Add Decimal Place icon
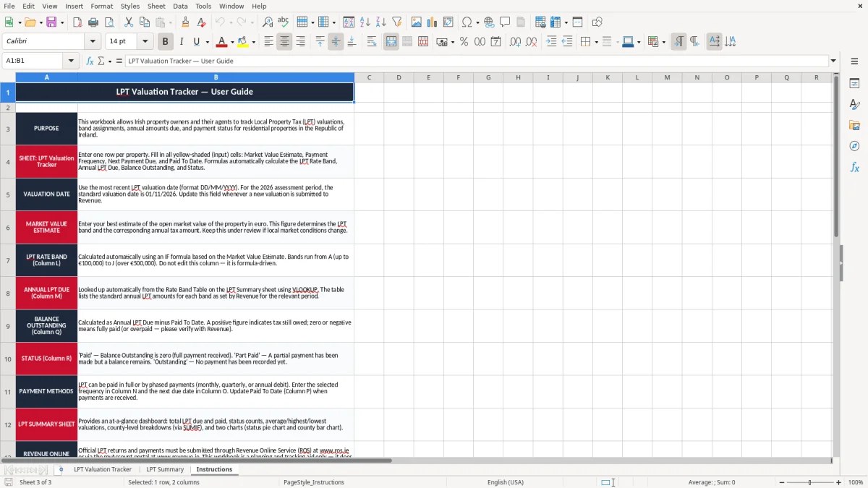 tap(515, 42)
